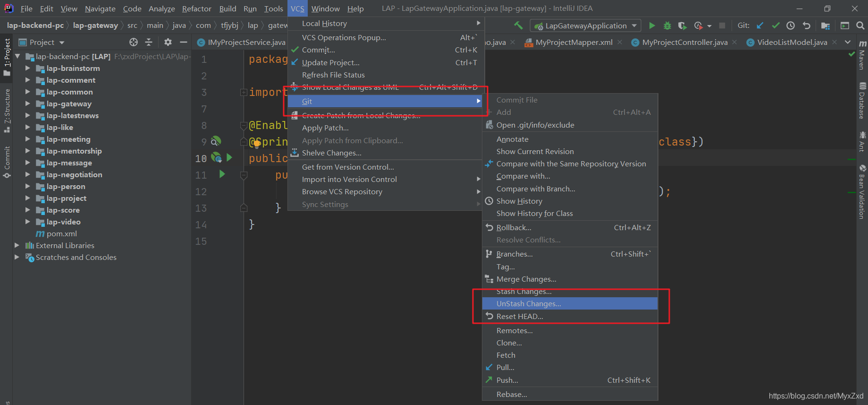Click Show History menu entry
Screen dimensions: 868x405
tap(570, 201)
